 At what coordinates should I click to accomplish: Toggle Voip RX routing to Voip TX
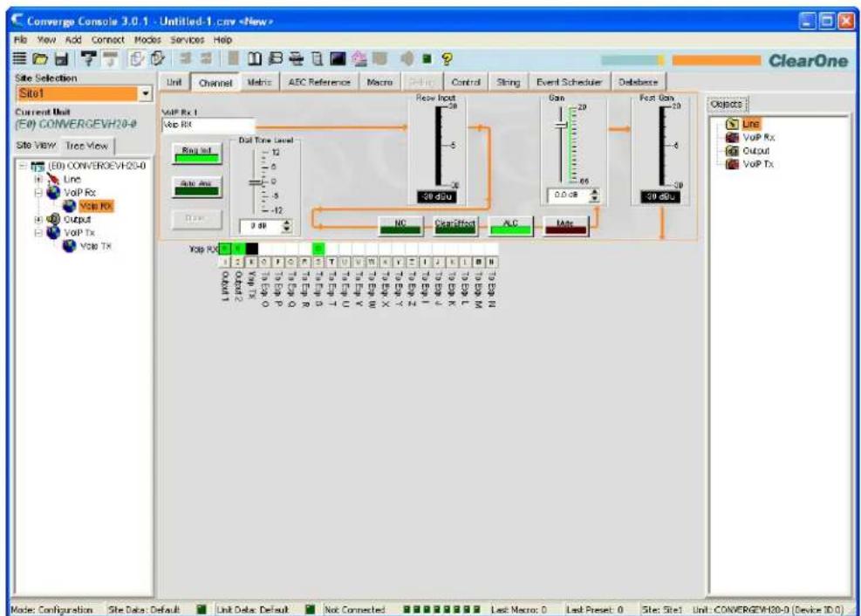(x=251, y=249)
